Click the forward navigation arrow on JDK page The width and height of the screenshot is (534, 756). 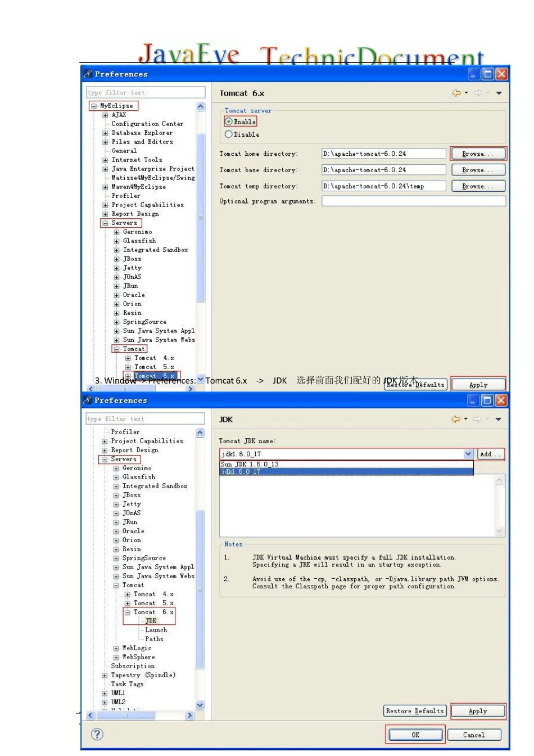coord(477,419)
